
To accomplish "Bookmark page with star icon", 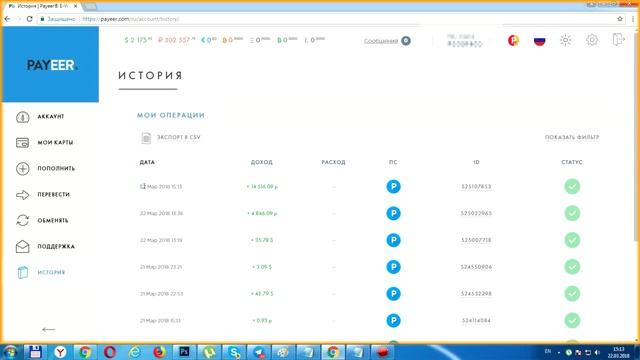I will (620, 19).
